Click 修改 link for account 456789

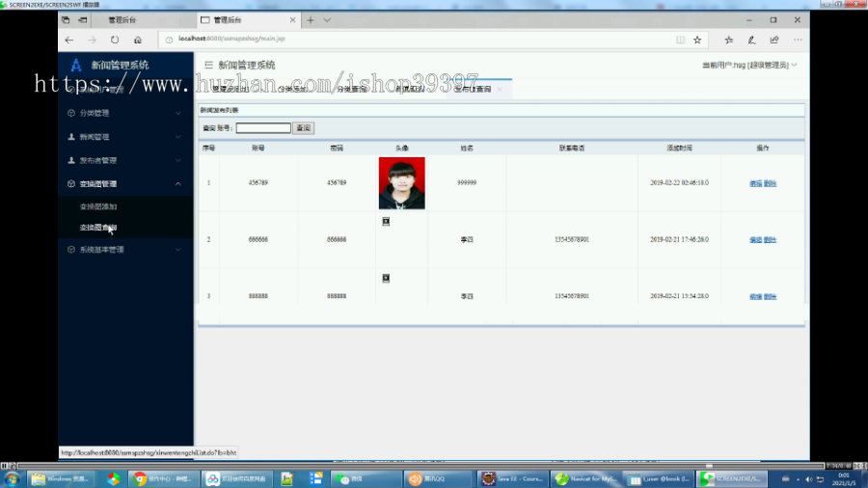755,183
